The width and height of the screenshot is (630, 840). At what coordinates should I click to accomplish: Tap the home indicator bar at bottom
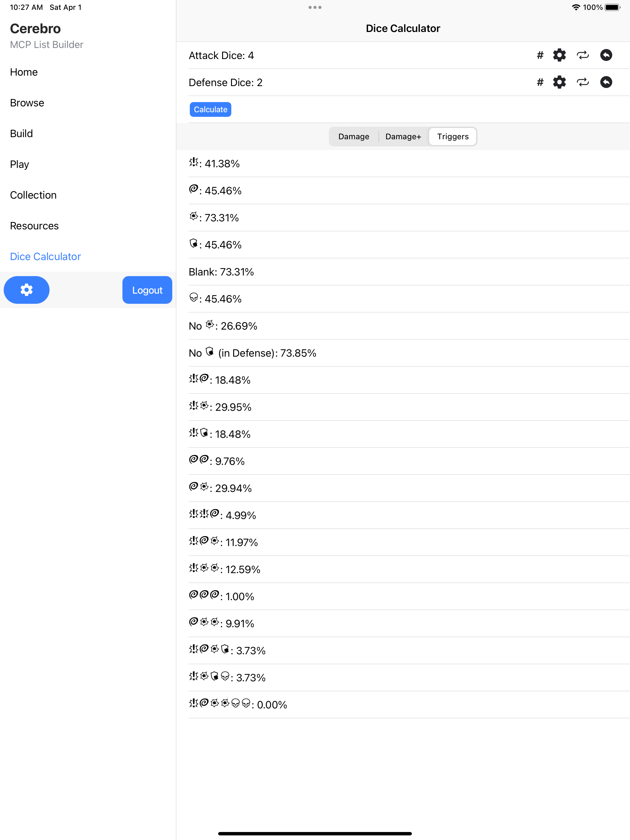point(315,834)
